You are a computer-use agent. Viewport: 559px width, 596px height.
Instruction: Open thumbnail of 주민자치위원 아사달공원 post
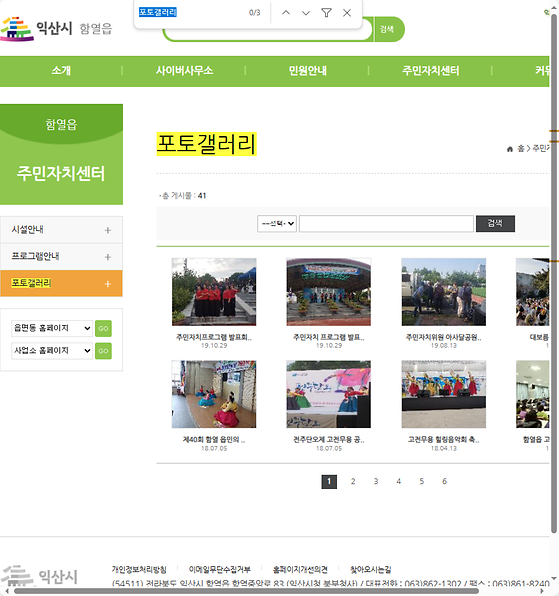click(443, 292)
